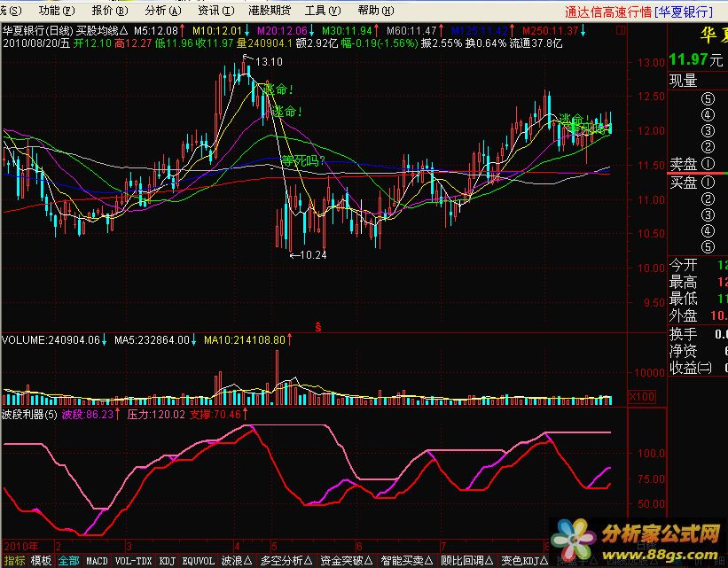Open the 港股期货 menu
The image size is (728, 568).
[x=270, y=11]
